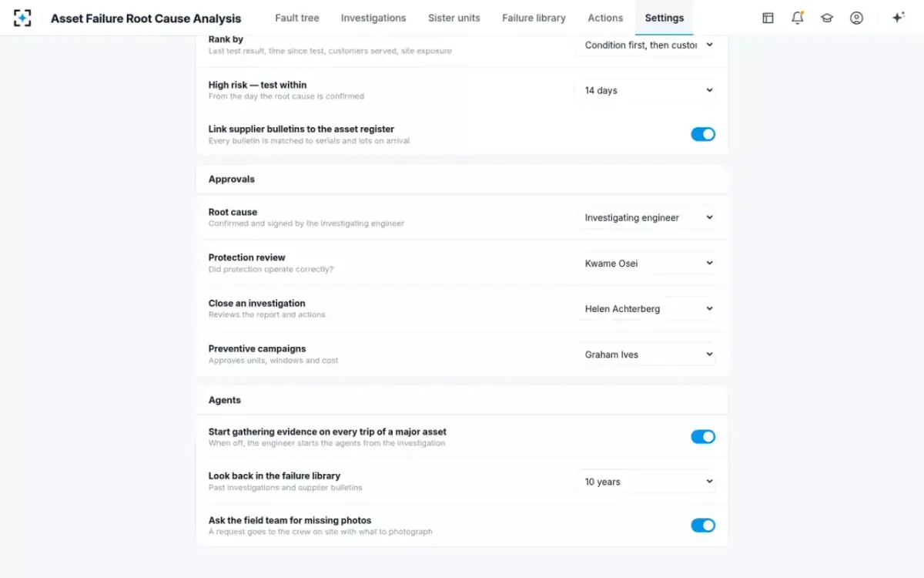
Task: Go to the Failure library tab
Action: tap(534, 18)
